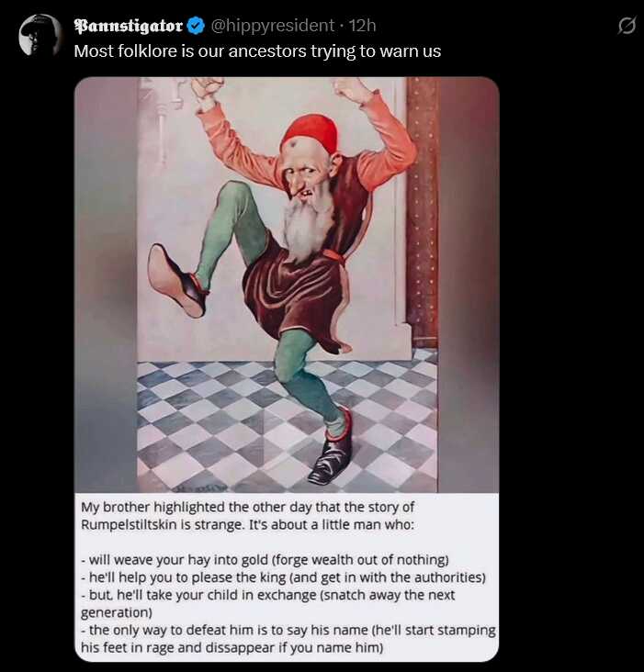This screenshot has width=644, height=672.
Task: Click the dancing figure's red cap
Action: point(310,134)
